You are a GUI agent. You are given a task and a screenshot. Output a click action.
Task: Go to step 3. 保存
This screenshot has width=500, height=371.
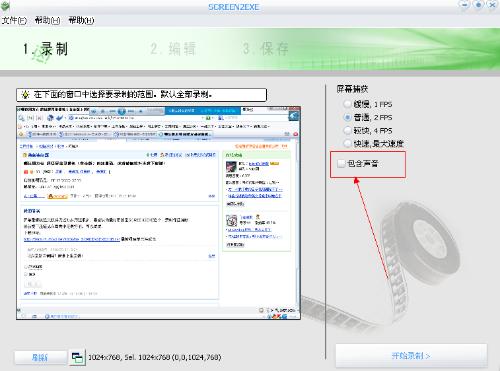pos(266,49)
